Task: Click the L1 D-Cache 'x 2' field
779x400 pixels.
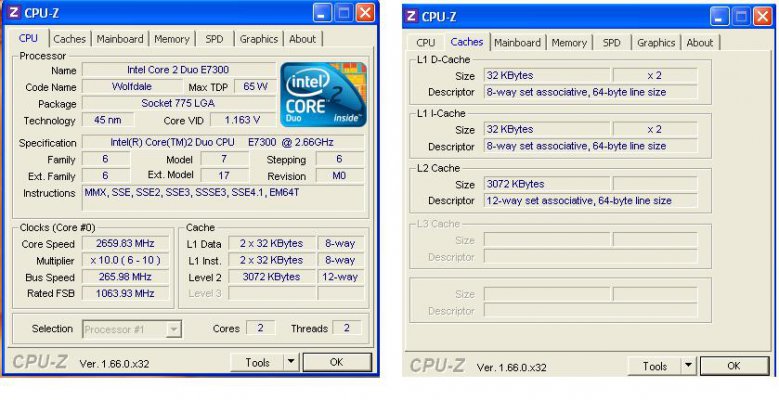Action: point(655,76)
